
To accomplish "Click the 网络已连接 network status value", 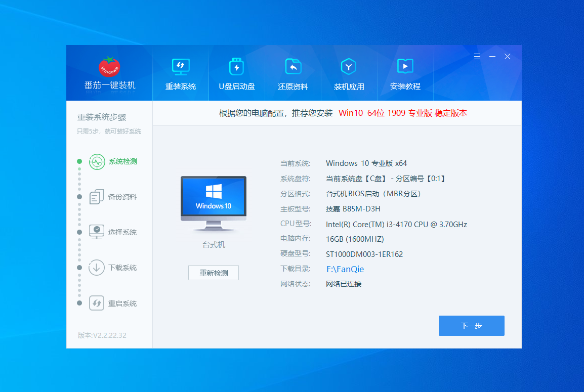I will point(344,284).
